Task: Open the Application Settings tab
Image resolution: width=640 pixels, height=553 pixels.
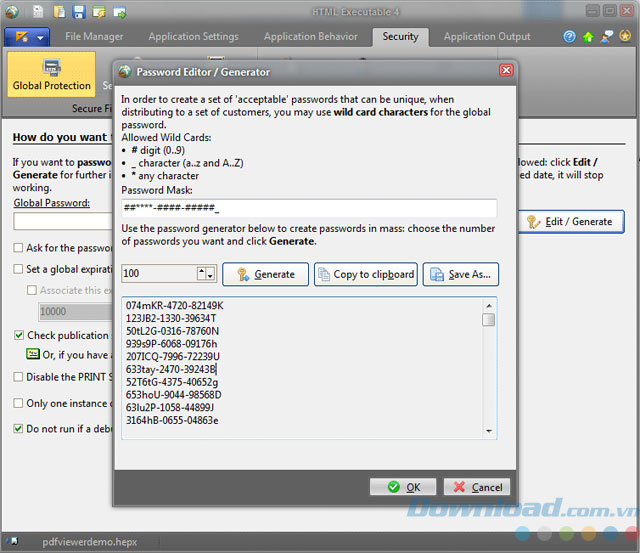Action: pyautogui.click(x=193, y=37)
